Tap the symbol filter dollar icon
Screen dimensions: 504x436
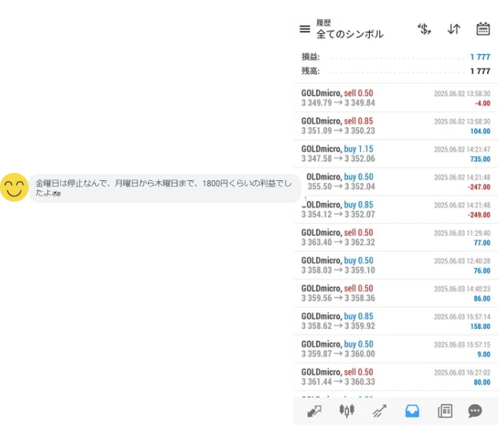[424, 29]
